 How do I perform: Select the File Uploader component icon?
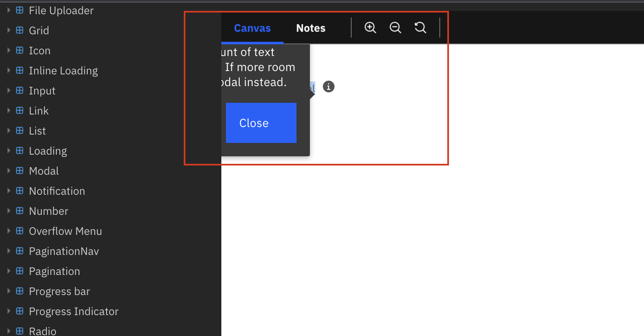(x=20, y=10)
